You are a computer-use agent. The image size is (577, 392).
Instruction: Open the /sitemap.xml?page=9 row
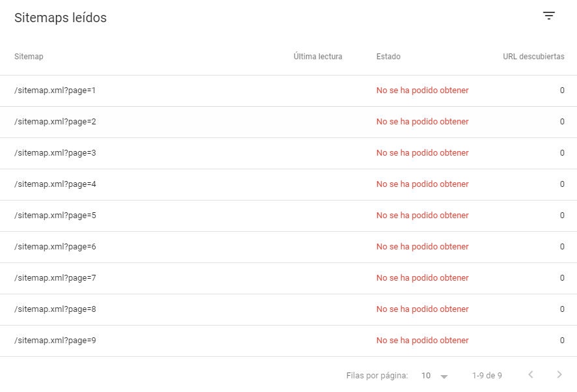(x=288, y=341)
